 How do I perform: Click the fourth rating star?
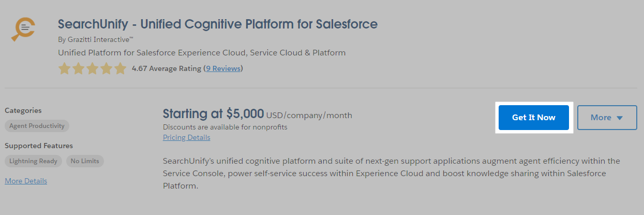point(106,68)
